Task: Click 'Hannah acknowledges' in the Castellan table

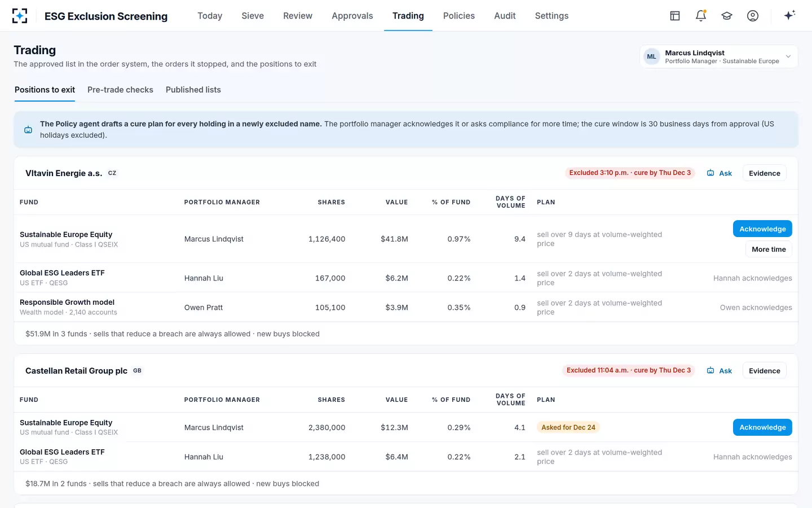Action: click(x=752, y=457)
